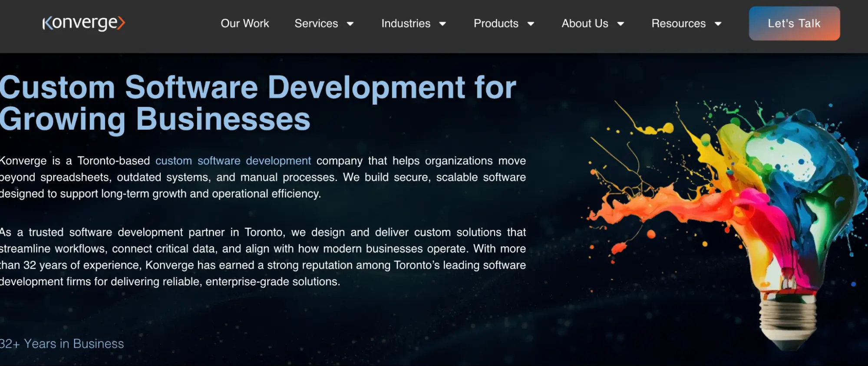Image resolution: width=868 pixels, height=366 pixels.
Task: Open the Industries menu item
Action: tap(406, 23)
